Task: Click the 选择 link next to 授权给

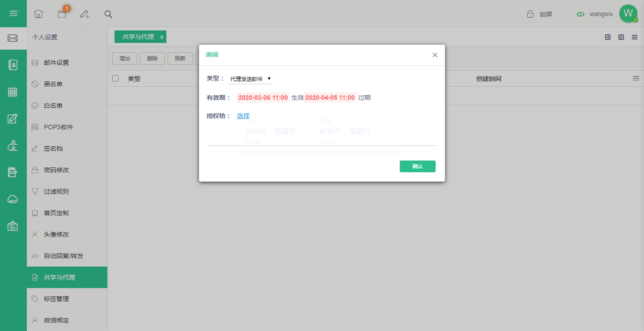Action: (243, 116)
